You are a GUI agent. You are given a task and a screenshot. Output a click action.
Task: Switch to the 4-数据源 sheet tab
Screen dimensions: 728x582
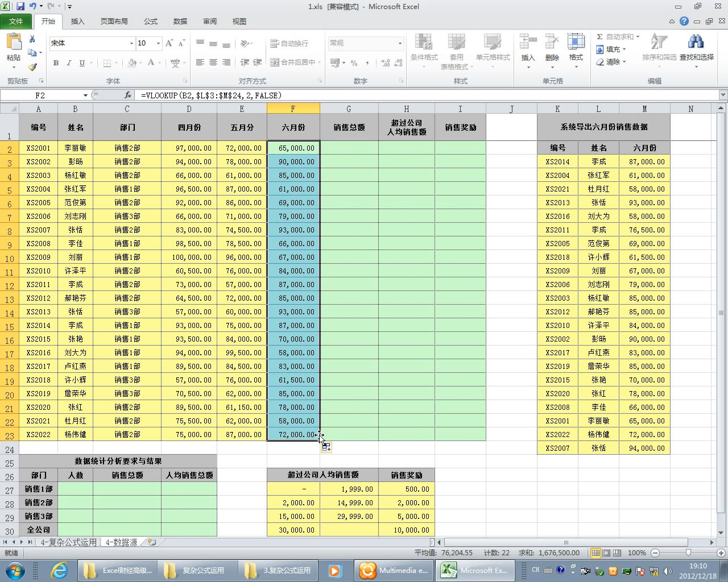(121, 542)
